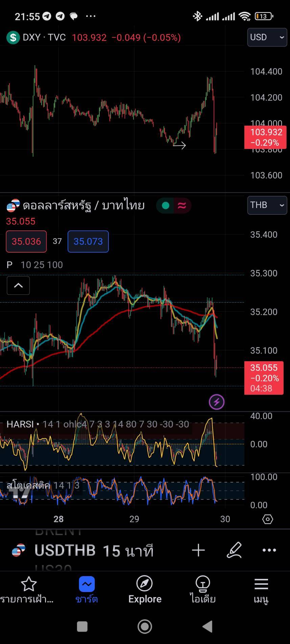Open the P 10 25 100 indicator legend
This screenshot has width=290, height=644.
(34, 265)
